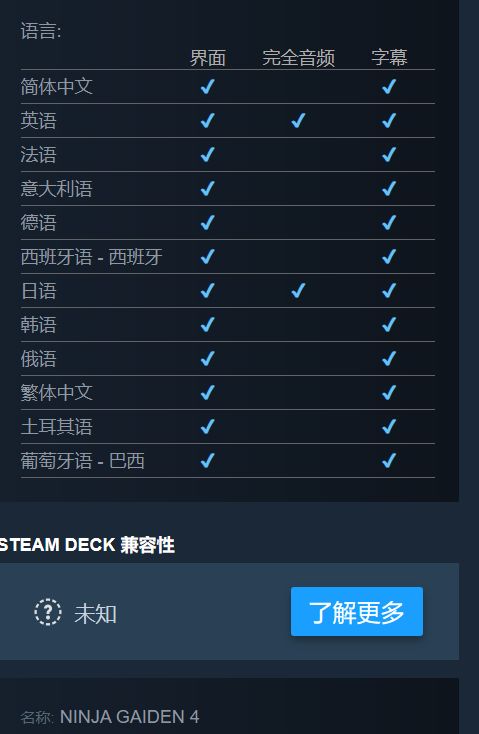Click the STEAM DECK 兼容性 heading
The width and height of the screenshot is (479, 734).
pyautogui.click(x=87, y=545)
